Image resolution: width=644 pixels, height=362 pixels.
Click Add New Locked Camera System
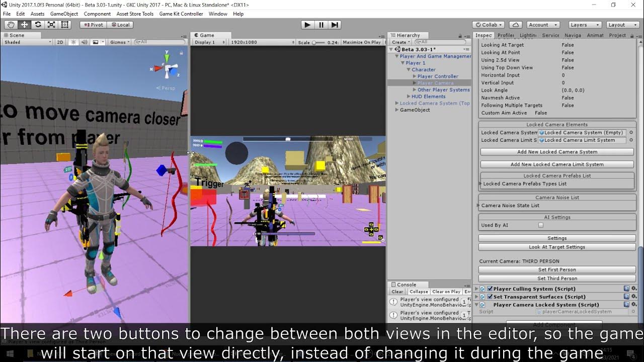pyautogui.click(x=557, y=152)
